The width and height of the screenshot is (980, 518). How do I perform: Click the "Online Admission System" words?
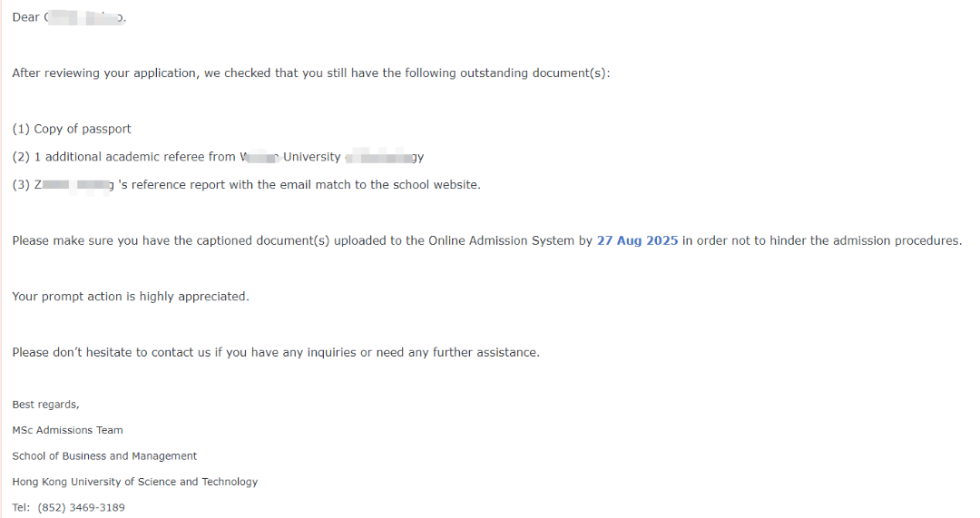point(501,240)
